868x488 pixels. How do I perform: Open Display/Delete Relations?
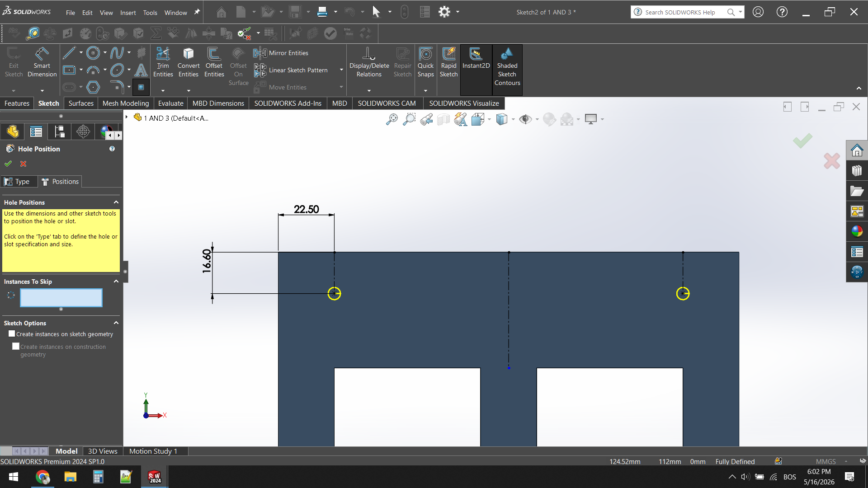[x=369, y=62]
